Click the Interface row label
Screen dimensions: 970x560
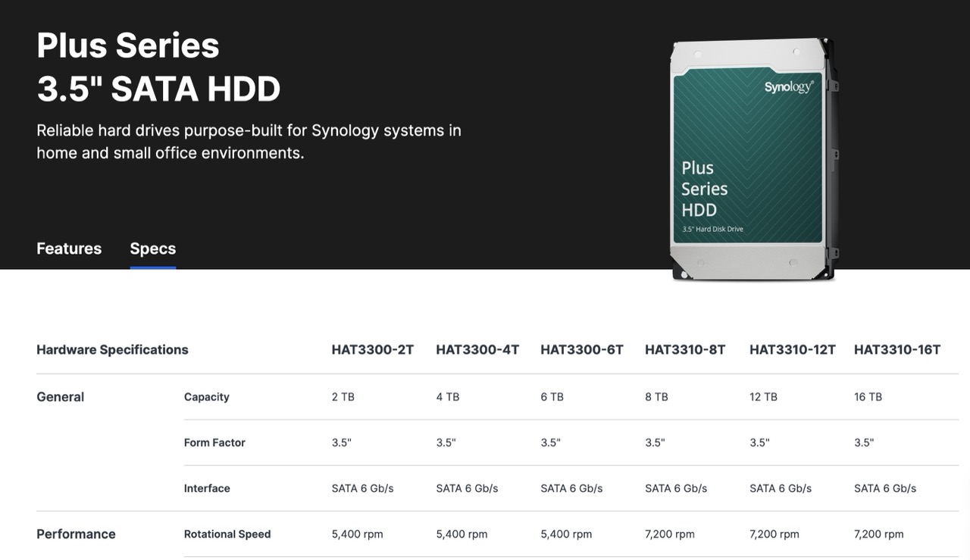pos(207,489)
